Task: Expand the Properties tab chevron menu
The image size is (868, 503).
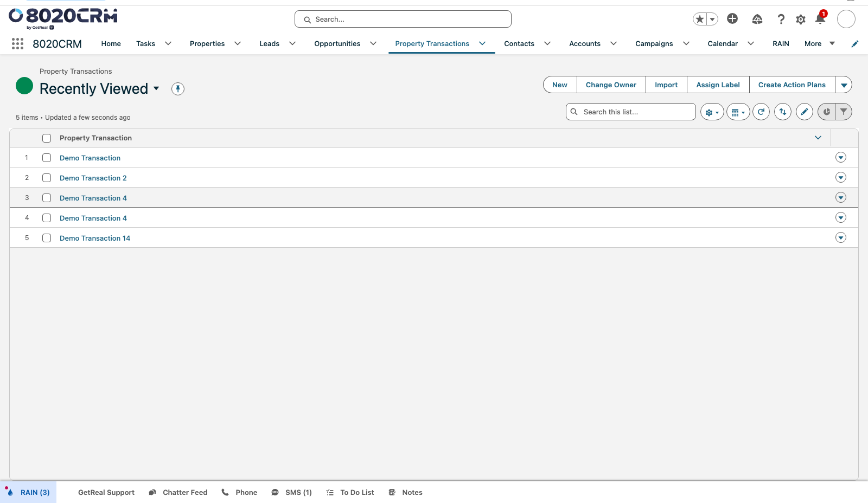Action: (x=238, y=44)
